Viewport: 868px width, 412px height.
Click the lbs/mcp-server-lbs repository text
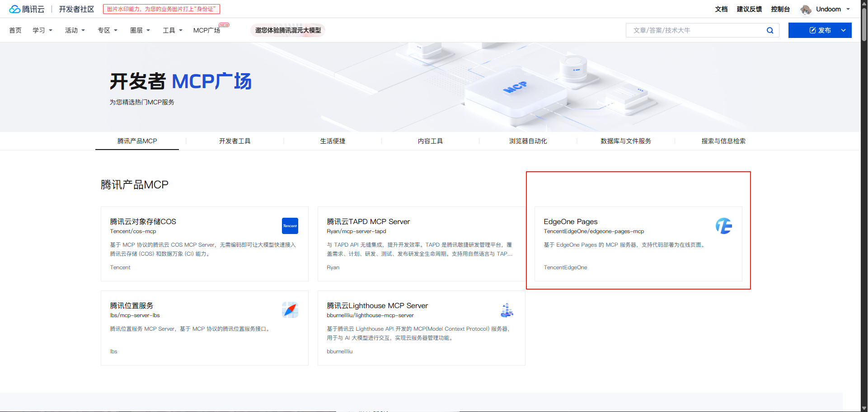pos(135,315)
